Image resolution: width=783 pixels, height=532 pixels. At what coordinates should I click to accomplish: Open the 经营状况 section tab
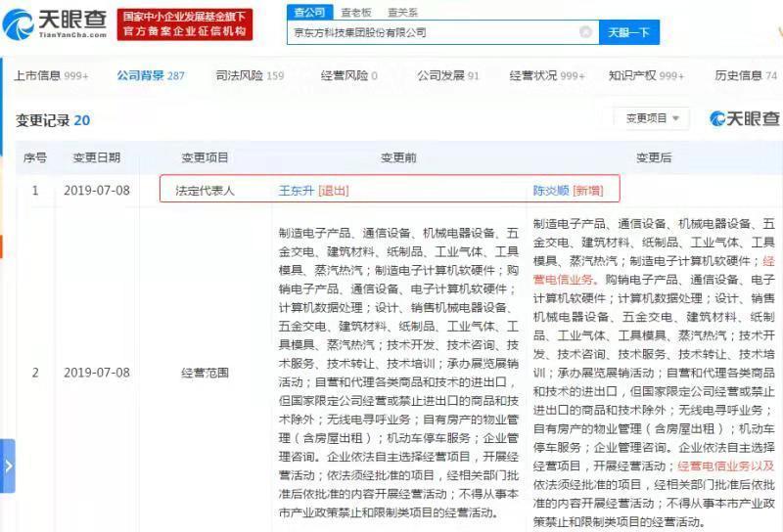(x=547, y=76)
